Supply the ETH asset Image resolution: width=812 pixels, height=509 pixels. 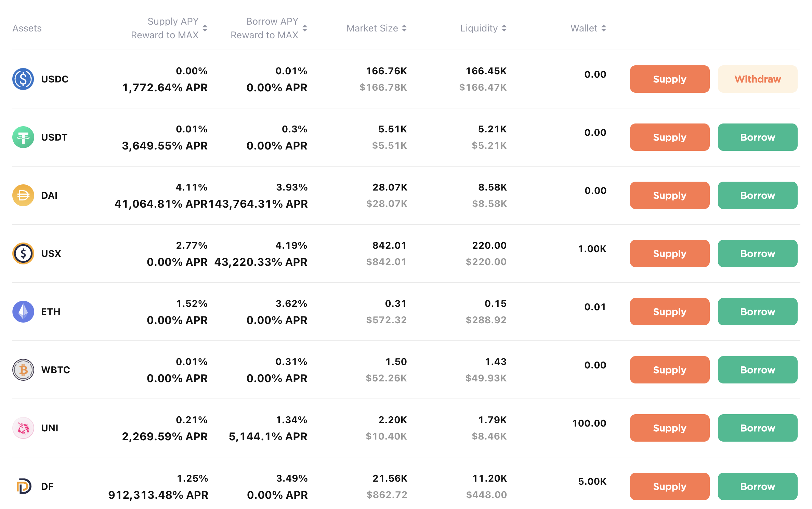pos(669,312)
